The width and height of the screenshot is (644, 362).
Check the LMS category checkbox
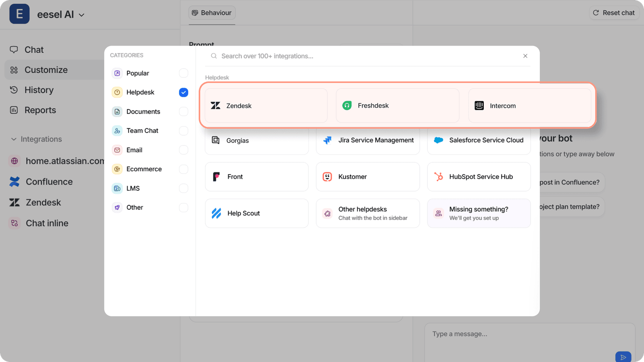pyautogui.click(x=184, y=188)
